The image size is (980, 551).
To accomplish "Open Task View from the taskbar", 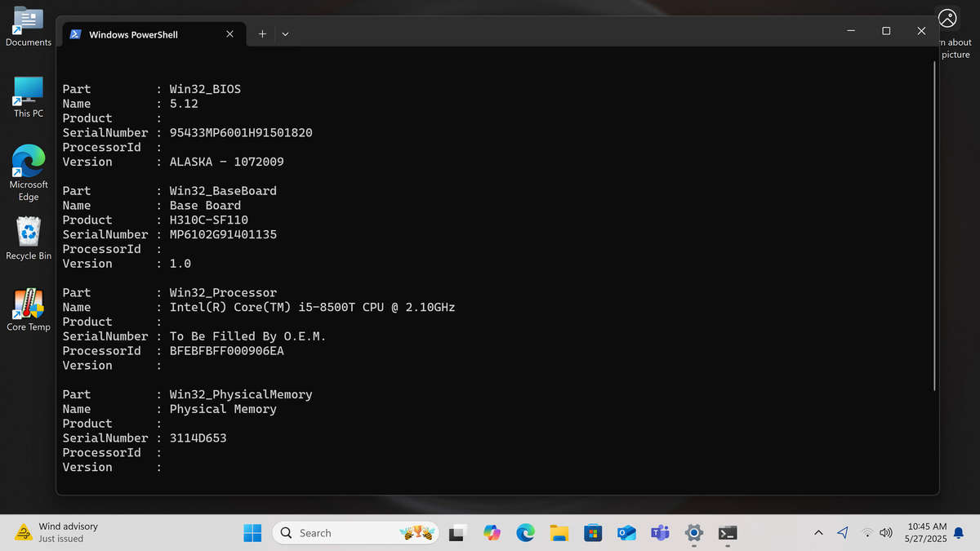I will coord(457,533).
